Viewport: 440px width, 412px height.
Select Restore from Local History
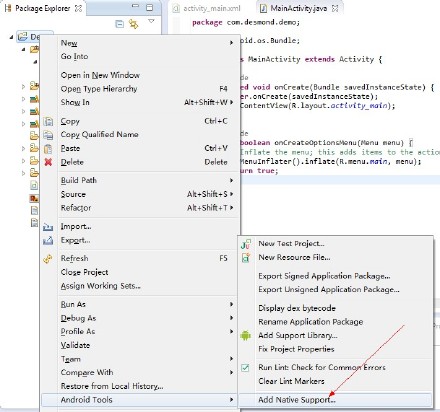[112, 386]
